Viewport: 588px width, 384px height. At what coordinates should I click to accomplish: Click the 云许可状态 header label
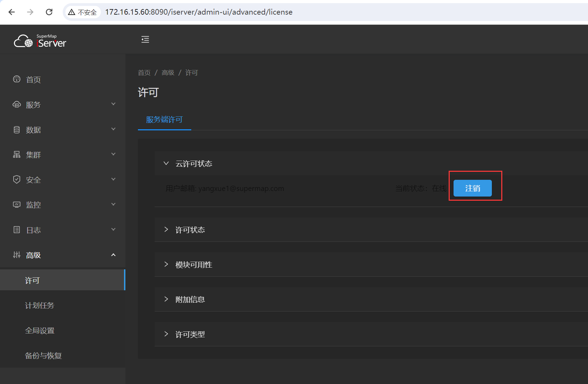tap(194, 163)
